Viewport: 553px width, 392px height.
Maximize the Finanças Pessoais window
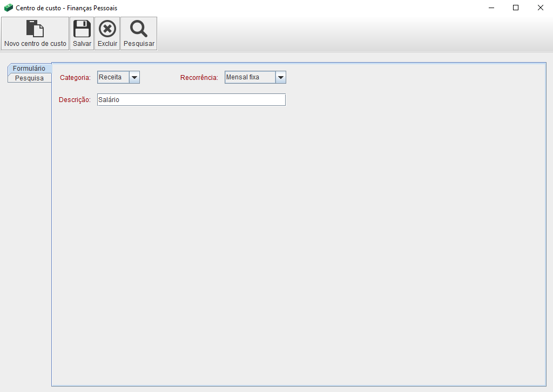pyautogui.click(x=516, y=8)
